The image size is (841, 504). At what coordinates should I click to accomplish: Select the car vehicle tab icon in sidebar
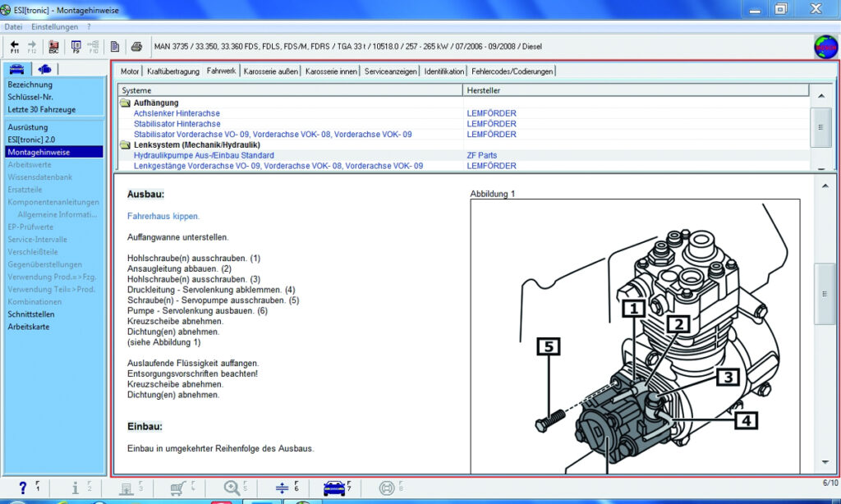pyautogui.click(x=16, y=69)
